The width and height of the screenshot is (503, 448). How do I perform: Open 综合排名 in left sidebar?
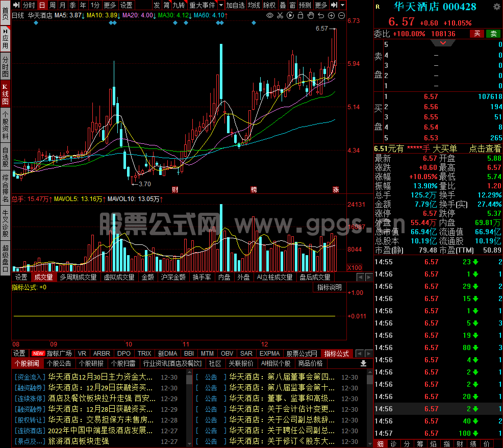(x=6, y=188)
